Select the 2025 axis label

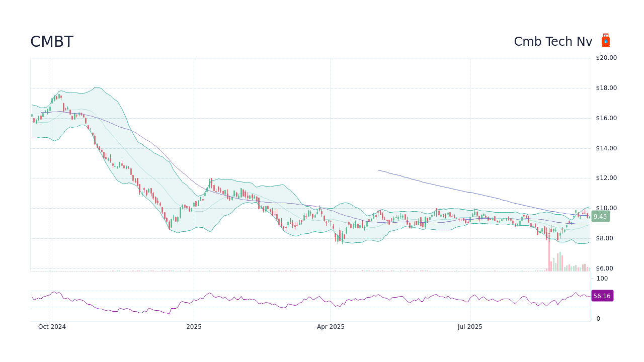pos(193,326)
